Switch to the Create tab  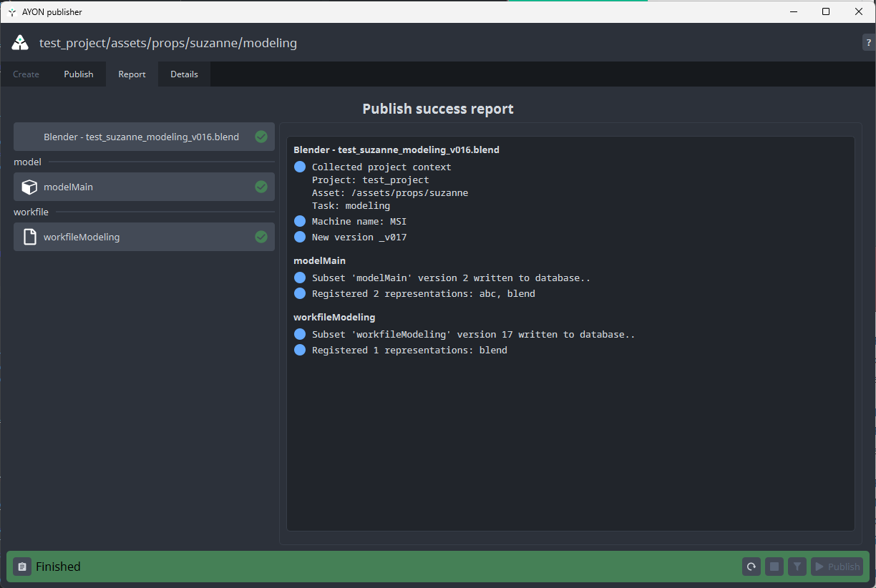coord(26,74)
